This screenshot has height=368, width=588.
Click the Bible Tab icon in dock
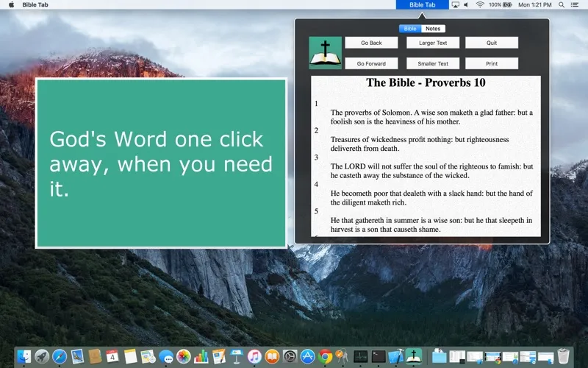(x=413, y=355)
